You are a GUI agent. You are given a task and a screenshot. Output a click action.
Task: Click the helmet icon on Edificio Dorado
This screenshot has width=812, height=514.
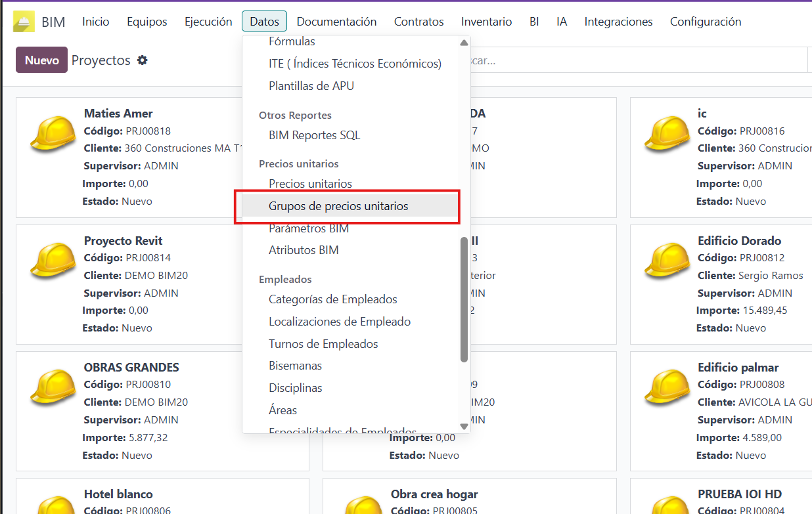coord(667,261)
